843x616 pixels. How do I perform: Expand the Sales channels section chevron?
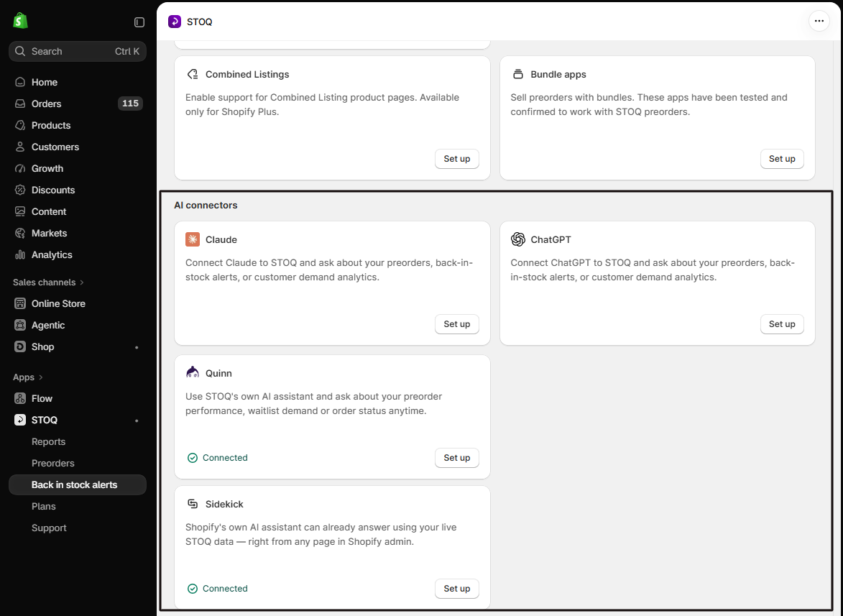[x=82, y=282]
